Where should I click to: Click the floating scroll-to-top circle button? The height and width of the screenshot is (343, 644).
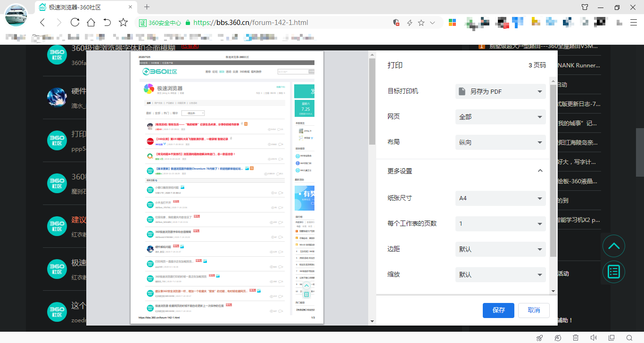click(x=614, y=246)
